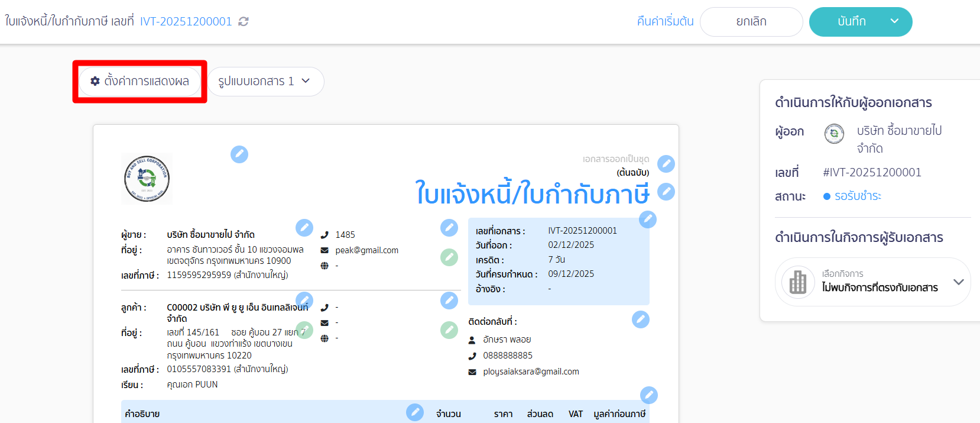Click person icon beside อักษรา พลอย
Image resolution: width=980 pixels, height=423 pixels.
click(472, 340)
